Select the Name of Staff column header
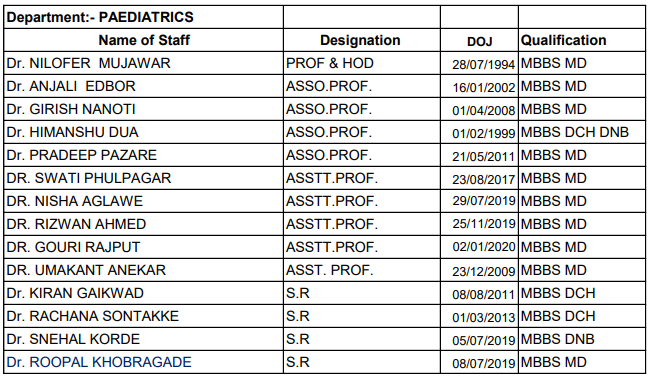651x378 pixels. point(144,40)
